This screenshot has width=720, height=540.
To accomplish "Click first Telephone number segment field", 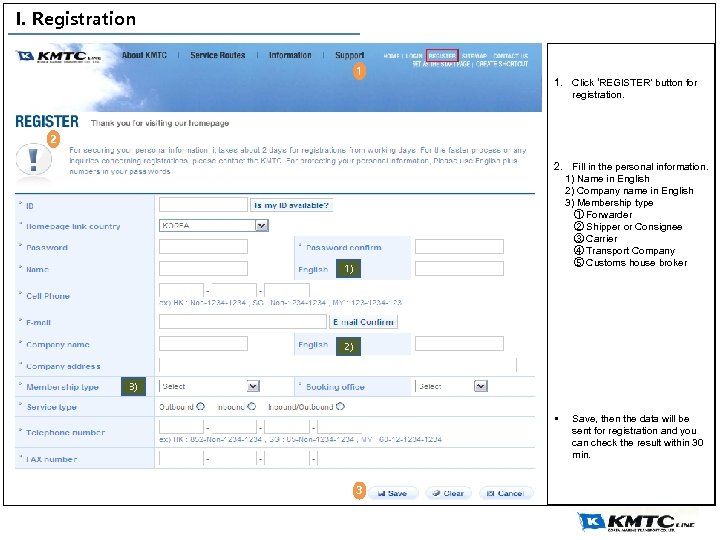I will [181, 427].
